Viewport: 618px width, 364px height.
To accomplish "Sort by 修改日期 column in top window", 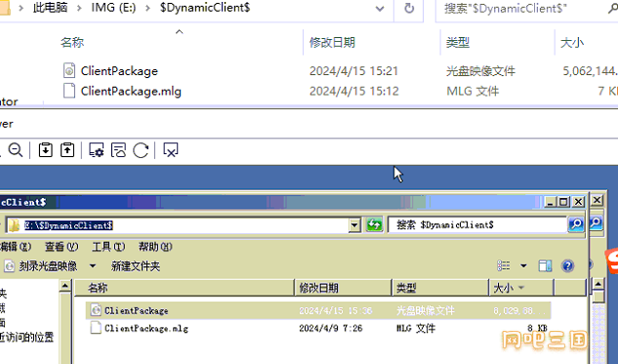I will click(332, 42).
